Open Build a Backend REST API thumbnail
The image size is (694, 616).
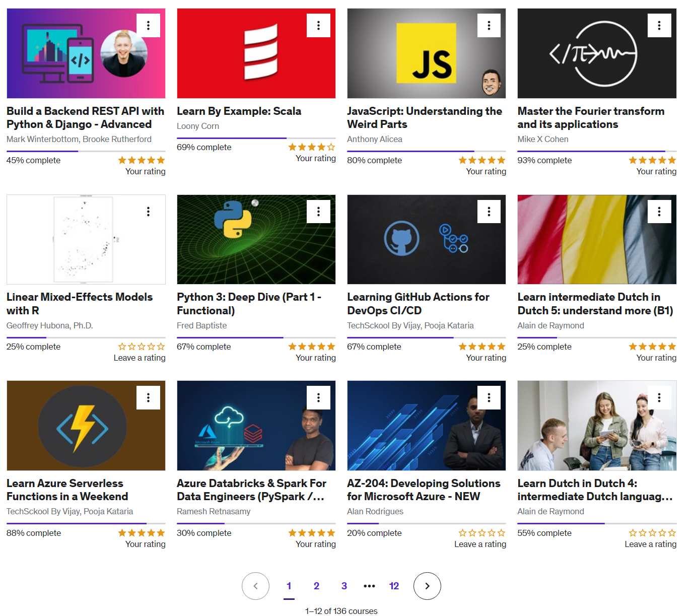pos(86,53)
